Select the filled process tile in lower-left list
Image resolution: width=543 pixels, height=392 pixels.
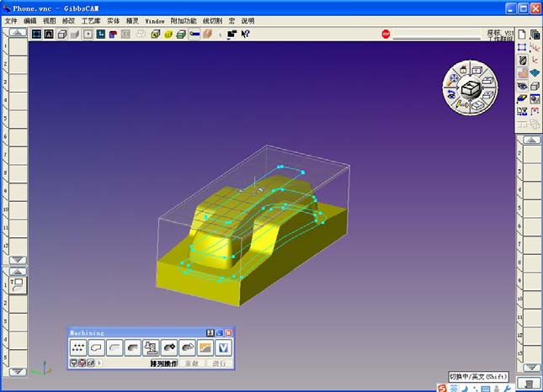[x=18, y=286]
